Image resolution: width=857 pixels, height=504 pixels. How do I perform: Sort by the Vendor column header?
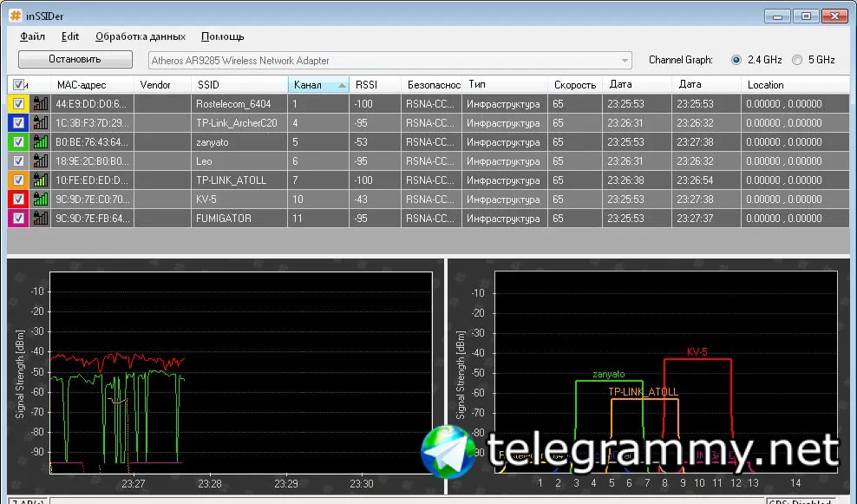162,85
